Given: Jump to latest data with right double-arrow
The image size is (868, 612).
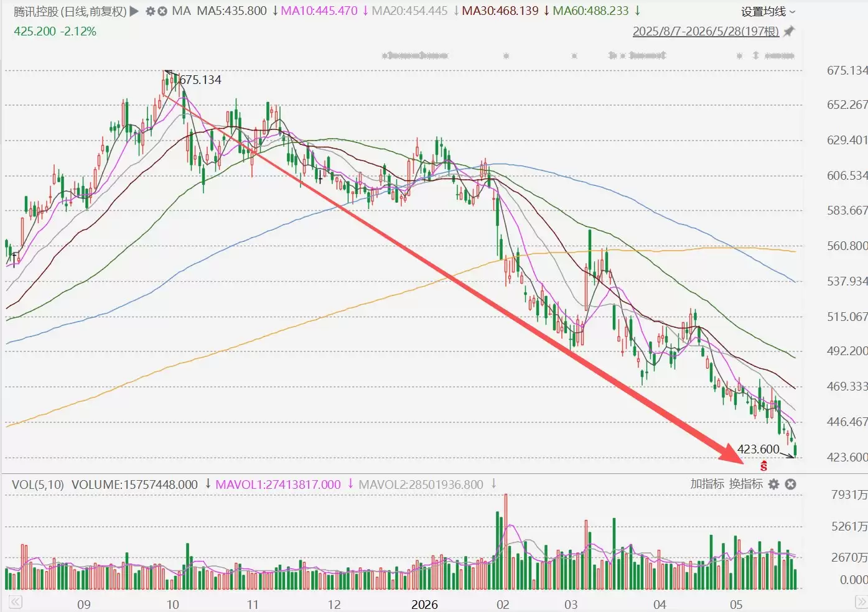Looking at the screenshot, I should 861,602.
